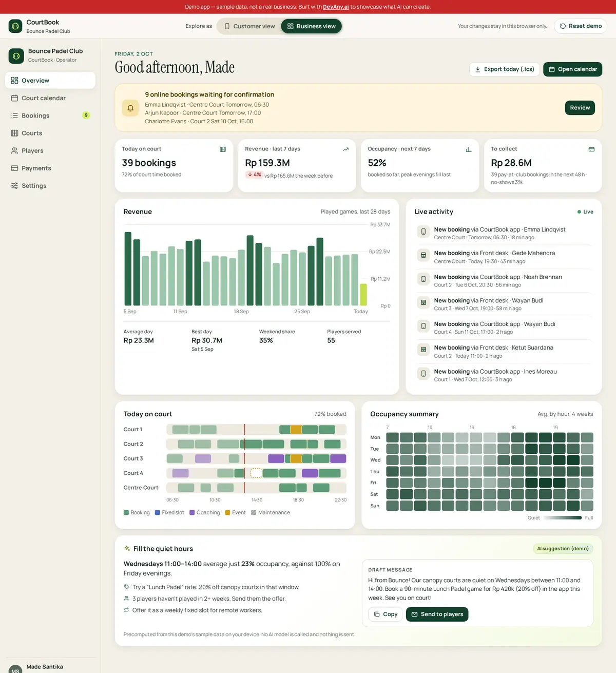This screenshot has height=673, width=616.
Task: Click the Made Santika profile name
Action: (x=45, y=667)
